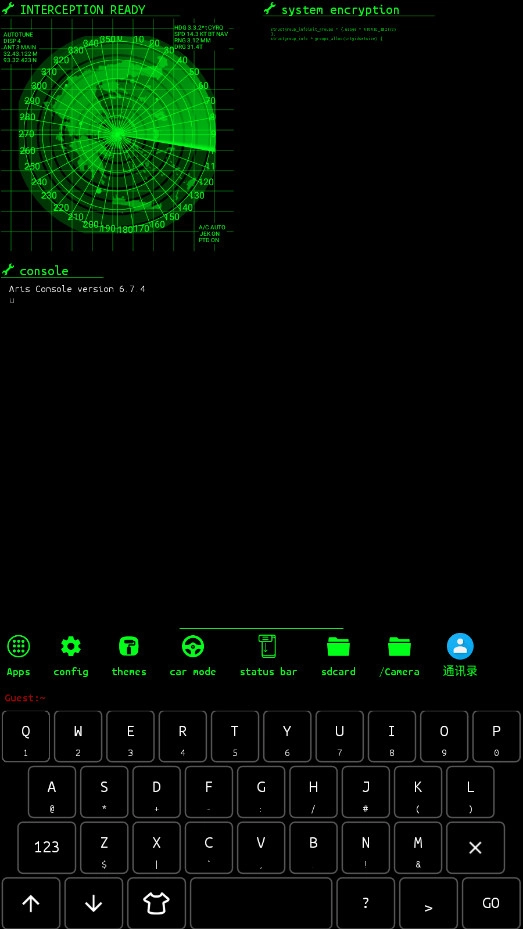Open the 通讯录 contacts icon

(x=460, y=646)
